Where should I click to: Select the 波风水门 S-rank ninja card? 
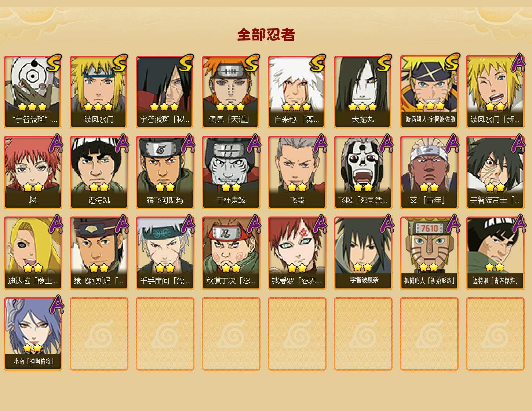pos(99,92)
